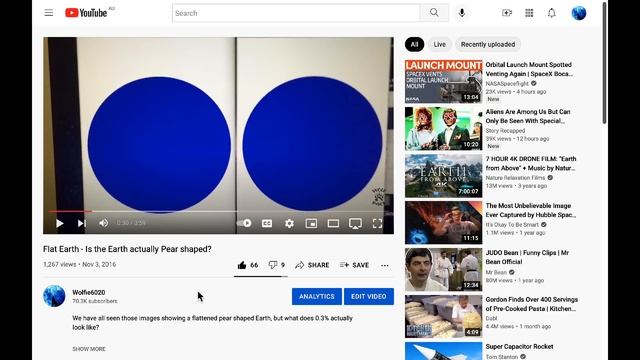Screen dimensions: 640x360
Task: Select Recently uploaded filter chip
Action: pyautogui.click(x=488, y=44)
